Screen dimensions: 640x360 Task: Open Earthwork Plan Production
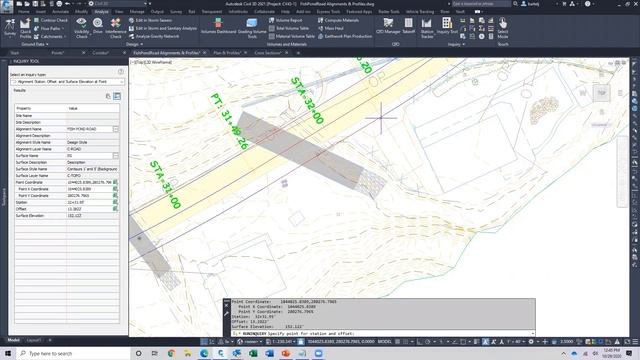pos(345,36)
